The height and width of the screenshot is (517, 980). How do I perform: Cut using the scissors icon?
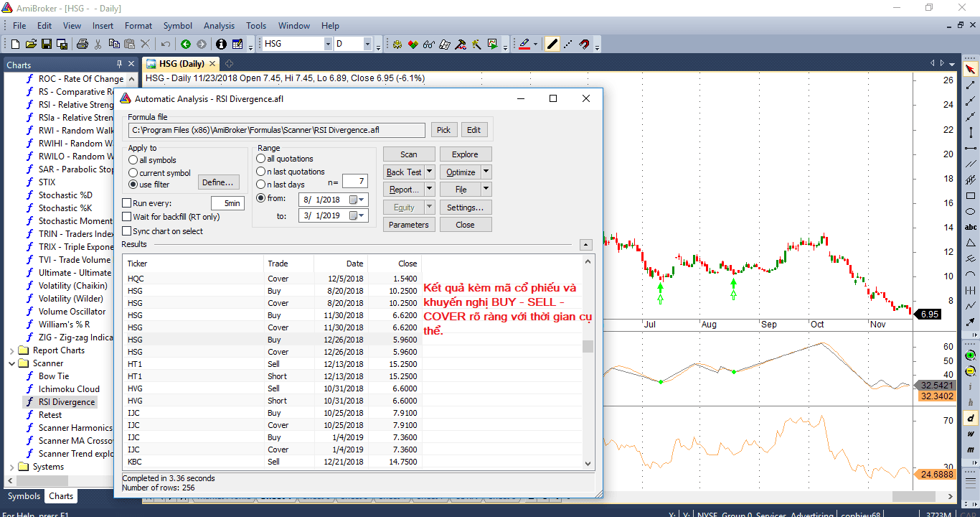tap(98, 45)
